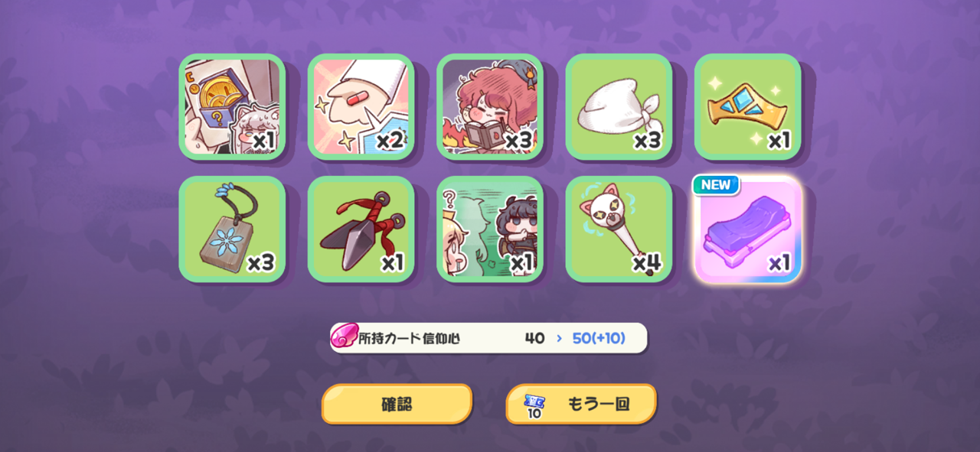Open the red pill card item

coord(361,106)
